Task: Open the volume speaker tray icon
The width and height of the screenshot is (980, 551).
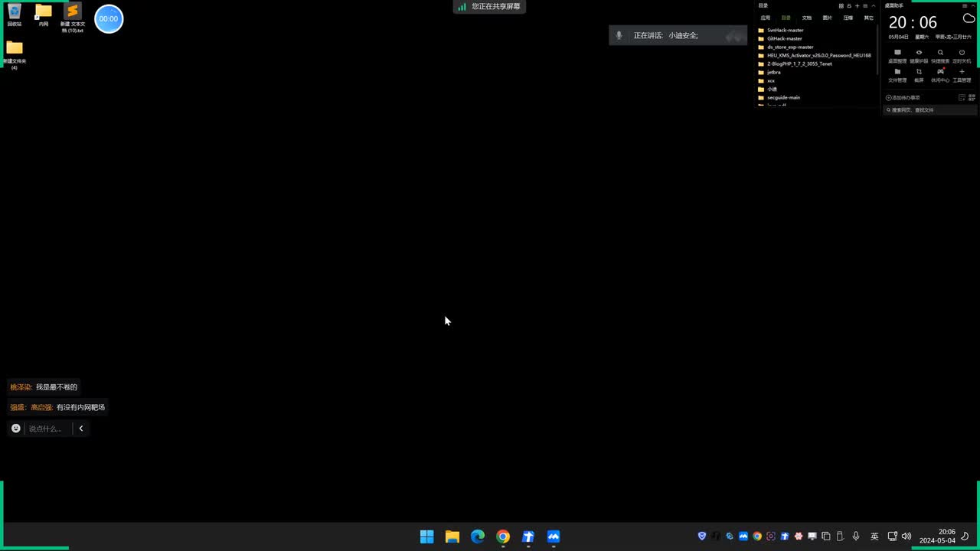Action: (x=907, y=536)
